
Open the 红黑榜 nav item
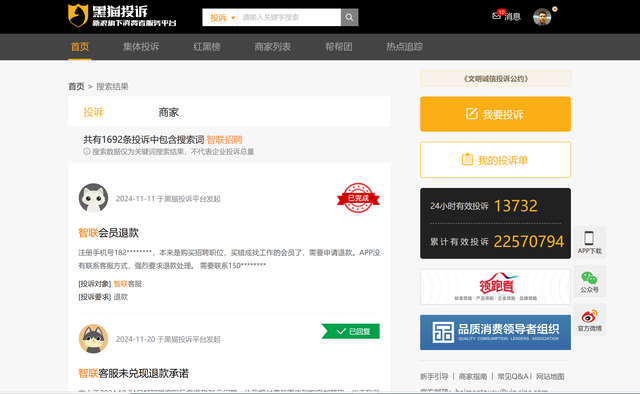pyautogui.click(x=207, y=47)
